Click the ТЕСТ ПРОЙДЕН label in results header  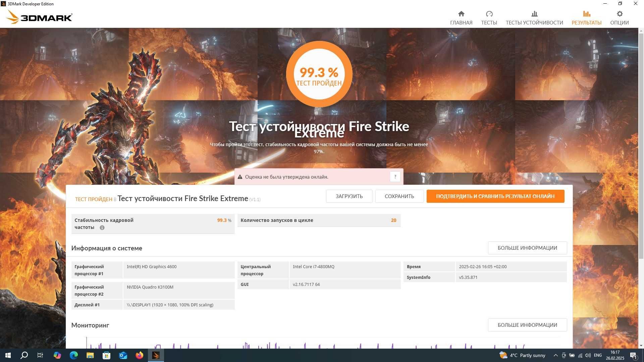tap(94, 199)
